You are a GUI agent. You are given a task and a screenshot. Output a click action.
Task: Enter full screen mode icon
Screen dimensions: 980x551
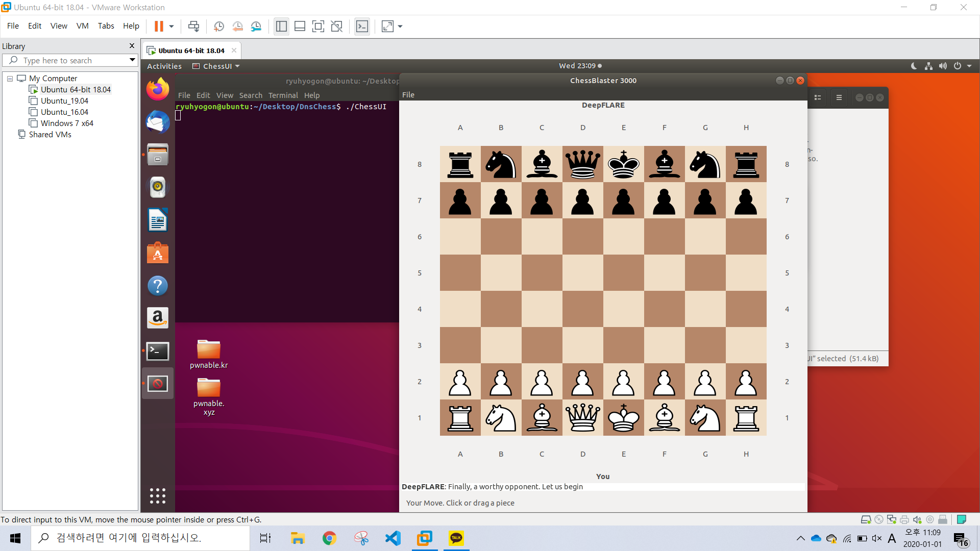tap(318, 26)
